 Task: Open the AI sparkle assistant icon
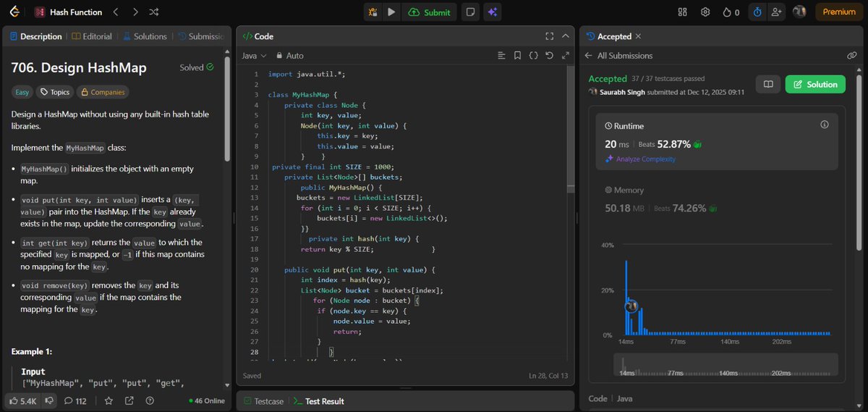(493, 12)
